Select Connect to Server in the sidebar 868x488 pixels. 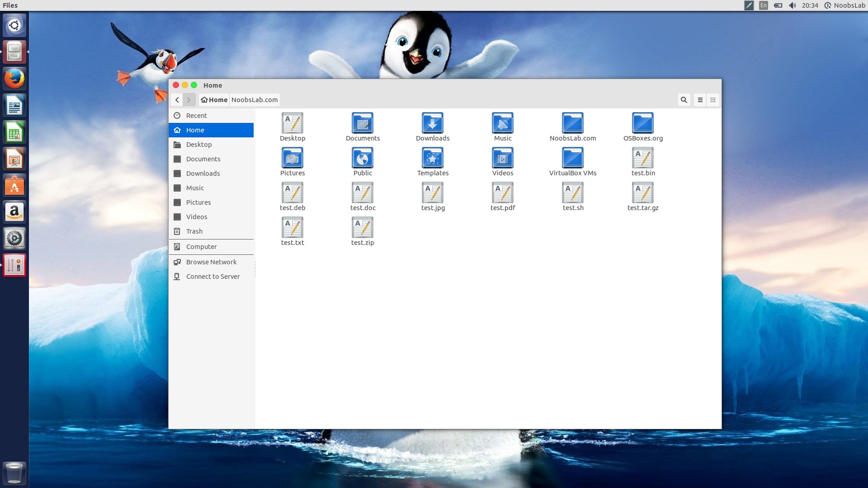click(x=212, y=276)
